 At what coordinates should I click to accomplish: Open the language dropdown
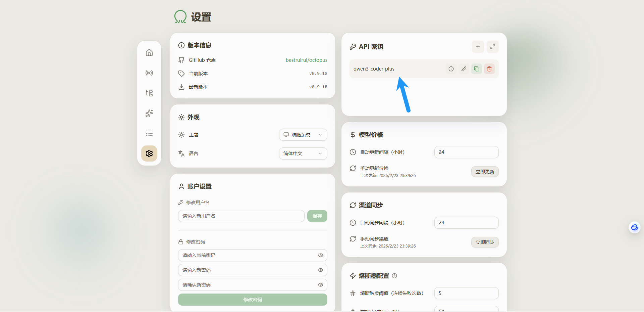point(303,153)
